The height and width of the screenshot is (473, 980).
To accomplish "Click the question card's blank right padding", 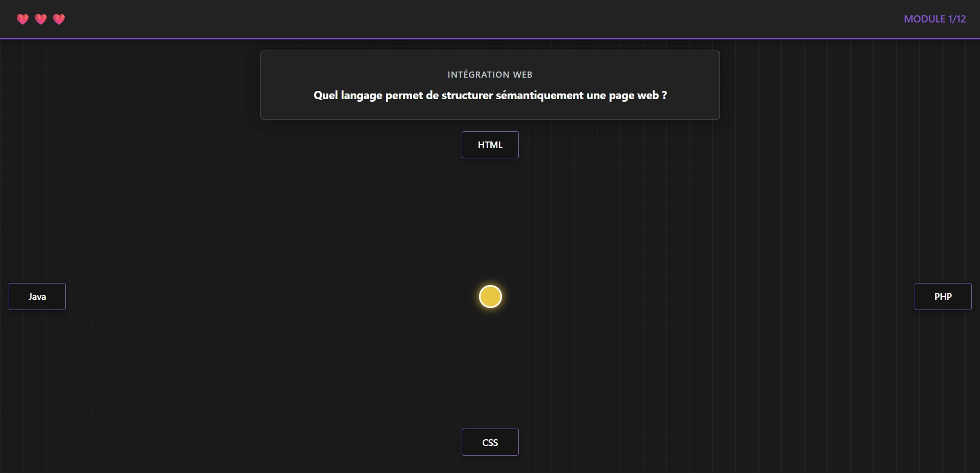I will tap(695, 85).
